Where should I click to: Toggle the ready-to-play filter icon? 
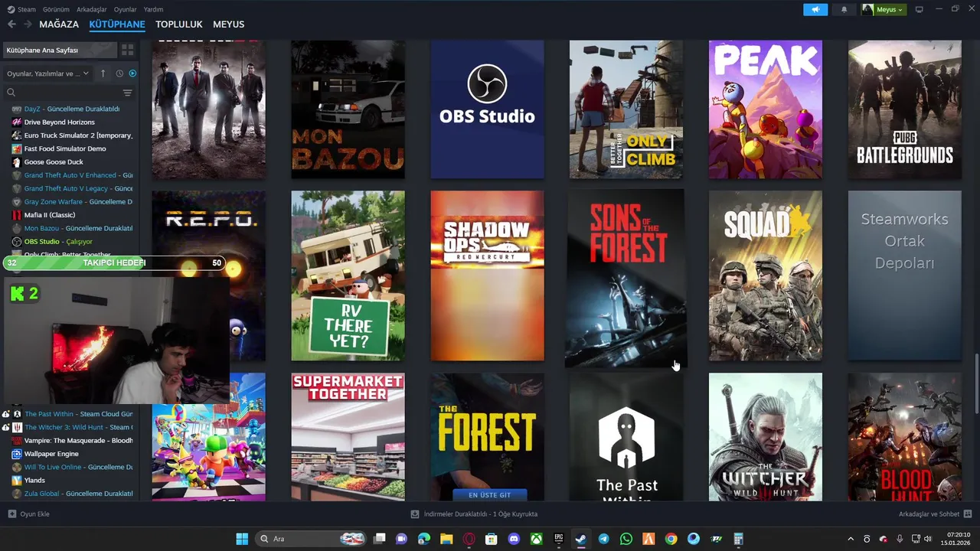click(x=132, y=73)
